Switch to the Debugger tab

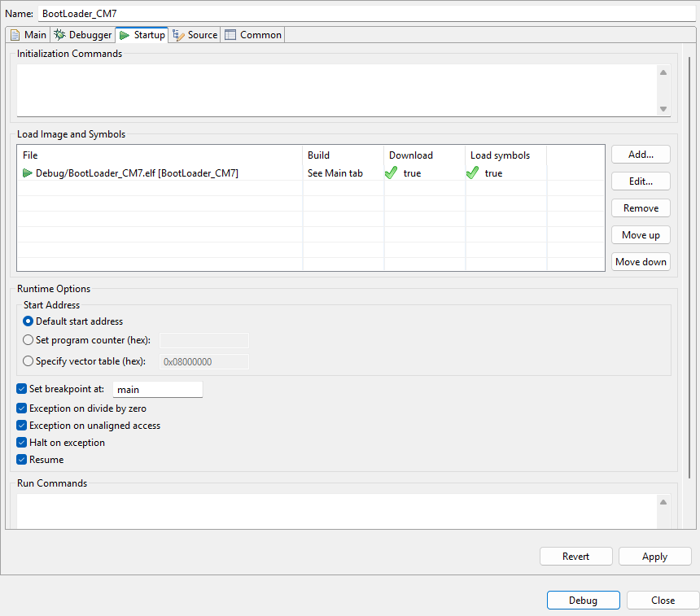[x=82, y=35]
